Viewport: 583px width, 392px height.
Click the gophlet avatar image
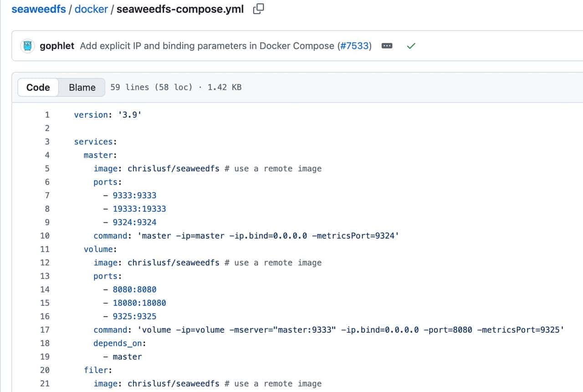tap(28, 46)
